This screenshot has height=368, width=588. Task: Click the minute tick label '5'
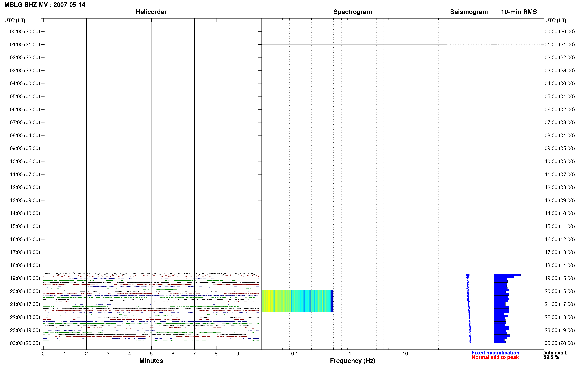click(151, 354)
